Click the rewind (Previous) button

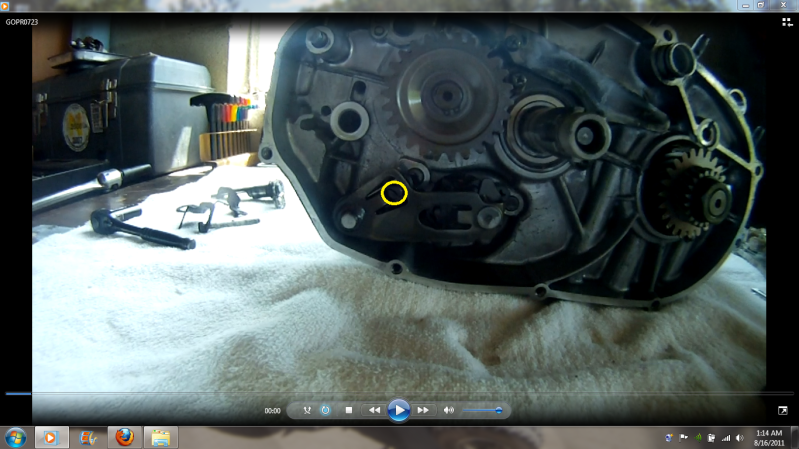click(375, 410)
